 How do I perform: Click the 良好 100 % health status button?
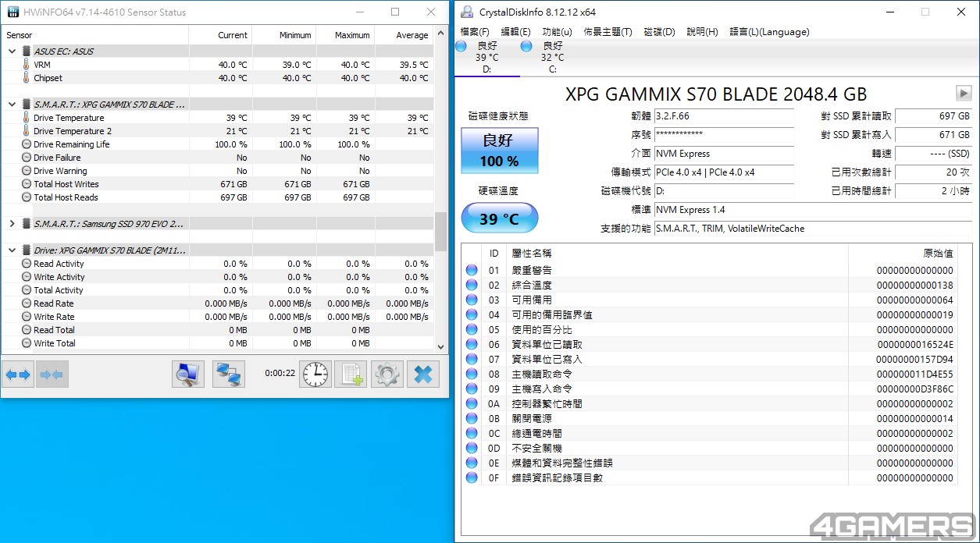[x=500, y=151]
